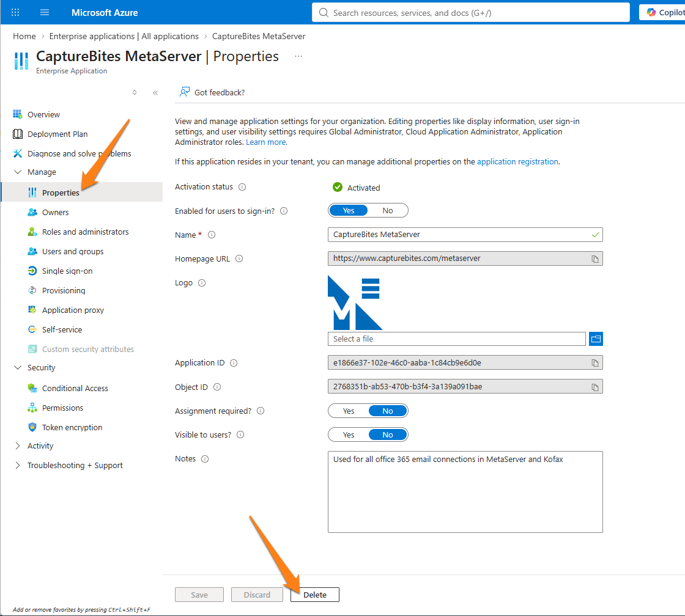Click the Visible to users info icon
Screen dimensions: 685x616
tap(240, 435)
